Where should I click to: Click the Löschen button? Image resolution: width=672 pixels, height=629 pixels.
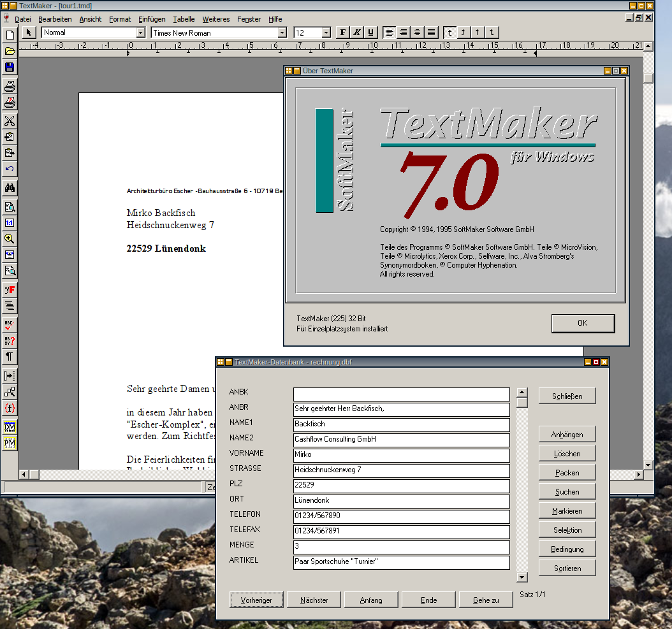coord(567,454)
